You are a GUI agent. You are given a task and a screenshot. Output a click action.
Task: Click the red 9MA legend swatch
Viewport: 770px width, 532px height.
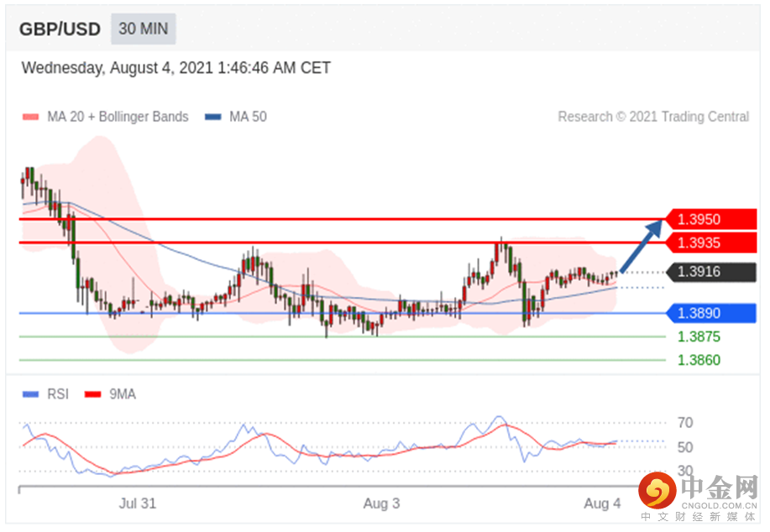(92, 394)
